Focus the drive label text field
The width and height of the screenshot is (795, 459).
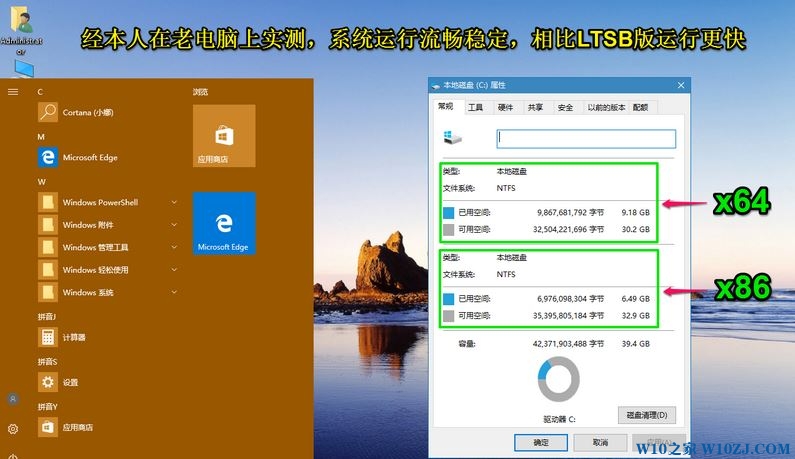(x=586, y=138)
